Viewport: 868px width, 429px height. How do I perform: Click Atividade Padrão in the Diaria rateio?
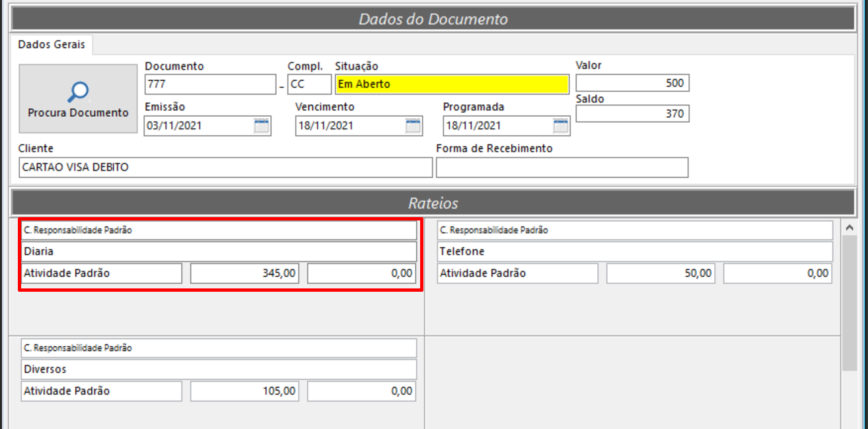101,273
